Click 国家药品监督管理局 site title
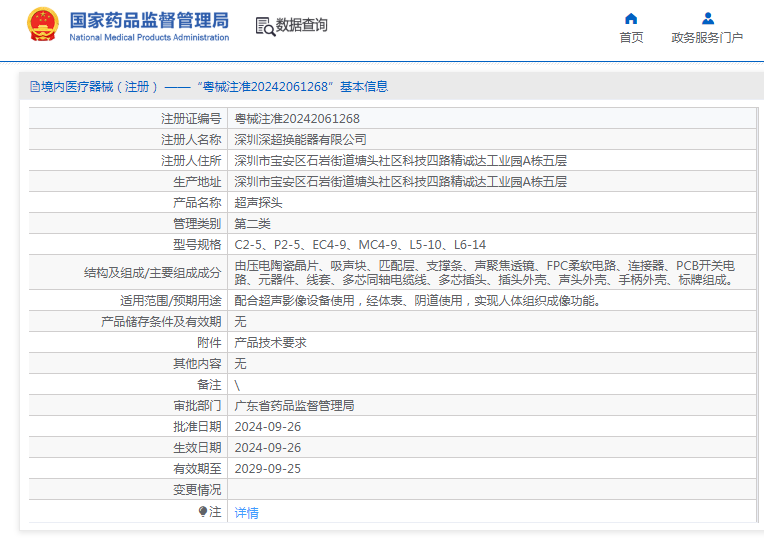Image resolution: width=764 pixels, height=539 pixels. pos(149,20)
